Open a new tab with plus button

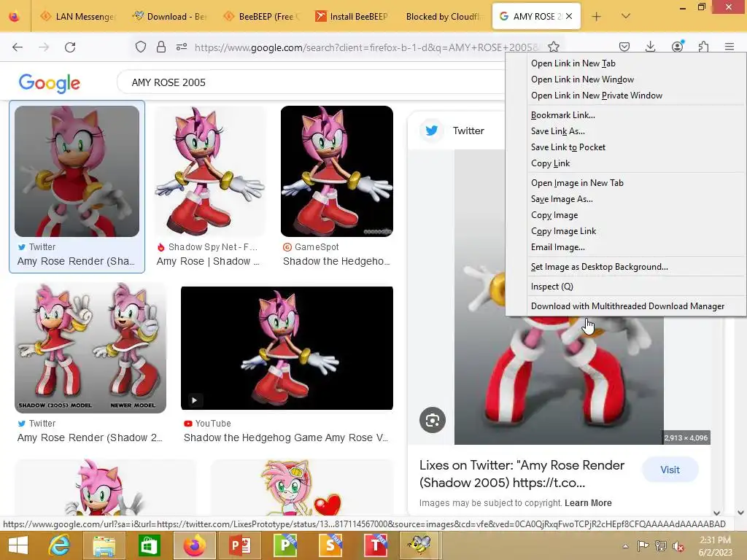[x=597, y=17]
